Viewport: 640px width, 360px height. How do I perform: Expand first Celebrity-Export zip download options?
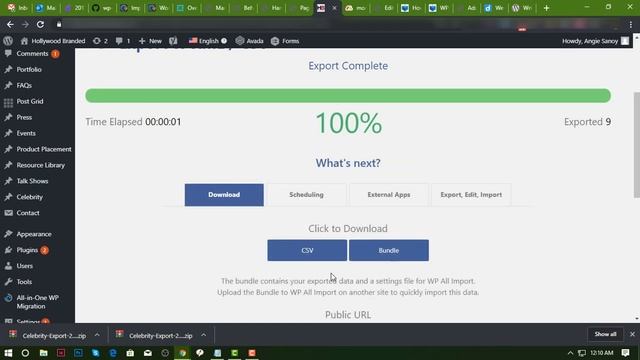coord(97,335)
